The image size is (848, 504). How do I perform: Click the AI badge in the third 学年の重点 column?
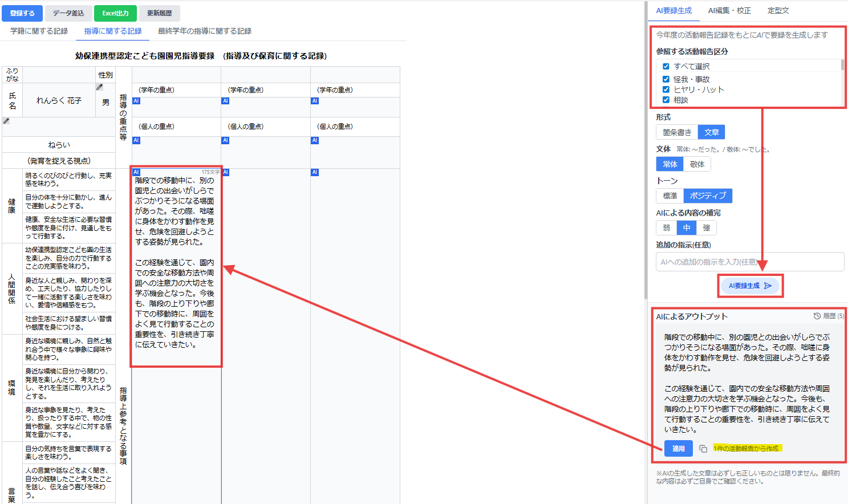314,100
